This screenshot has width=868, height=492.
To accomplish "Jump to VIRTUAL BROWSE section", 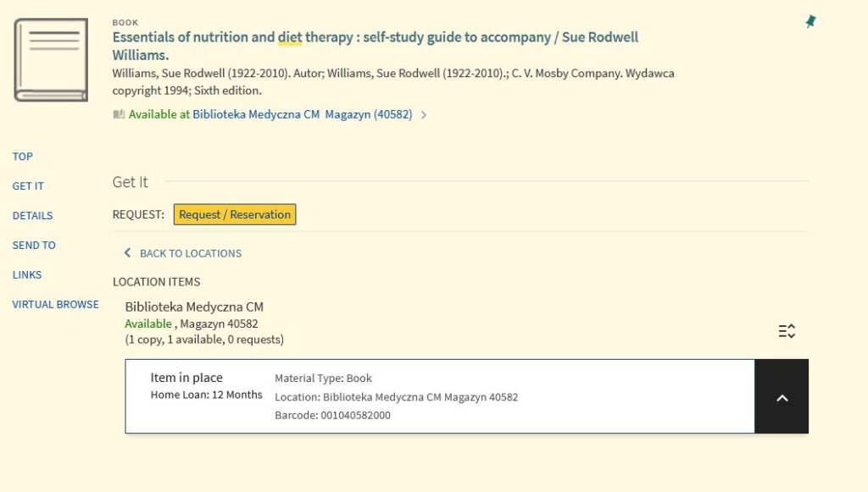I will pos(55,304).
